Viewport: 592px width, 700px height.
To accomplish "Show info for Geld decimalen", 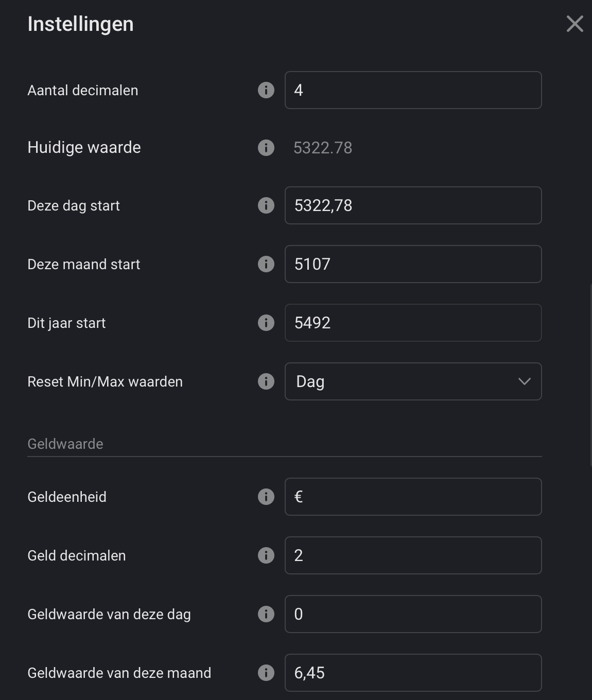I will pos(266,556).
